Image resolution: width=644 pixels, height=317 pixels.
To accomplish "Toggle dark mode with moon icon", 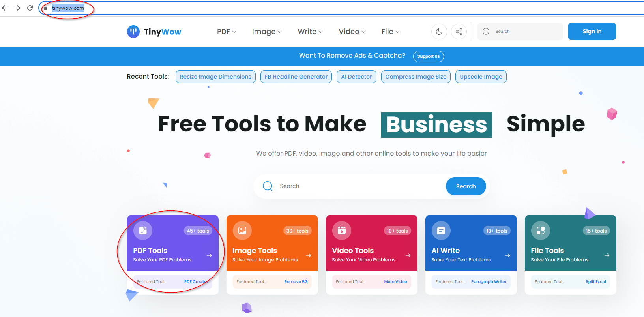I will click(x=439, y=32).
